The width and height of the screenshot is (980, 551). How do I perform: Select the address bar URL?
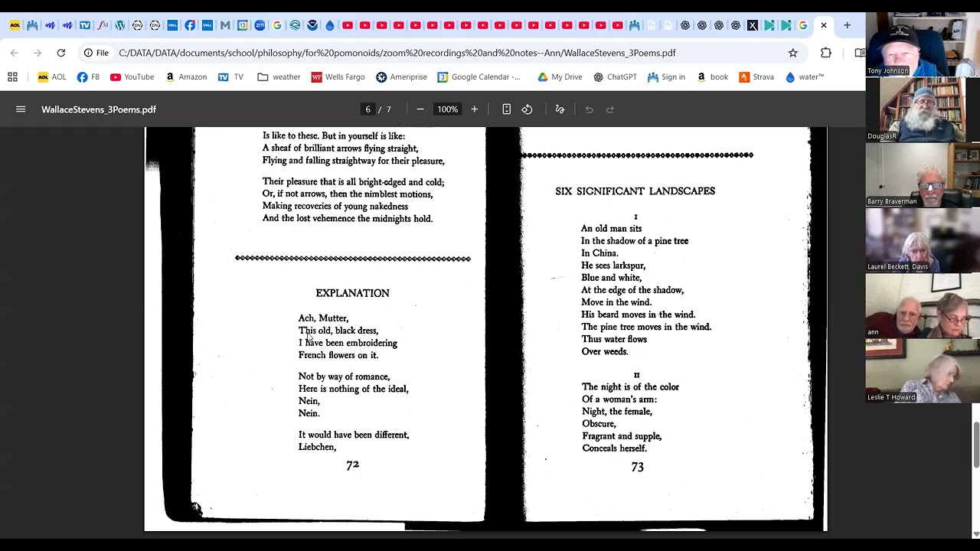[397, 53]
